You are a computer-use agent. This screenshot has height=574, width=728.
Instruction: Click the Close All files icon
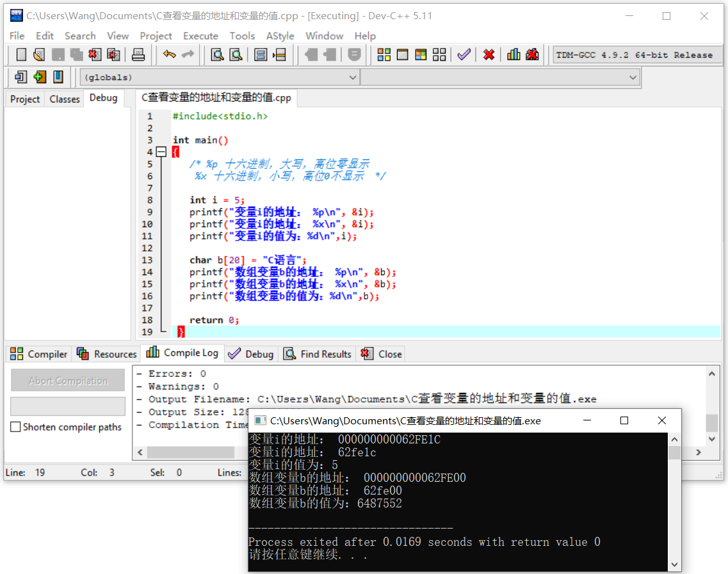click(x=113, y=55)
